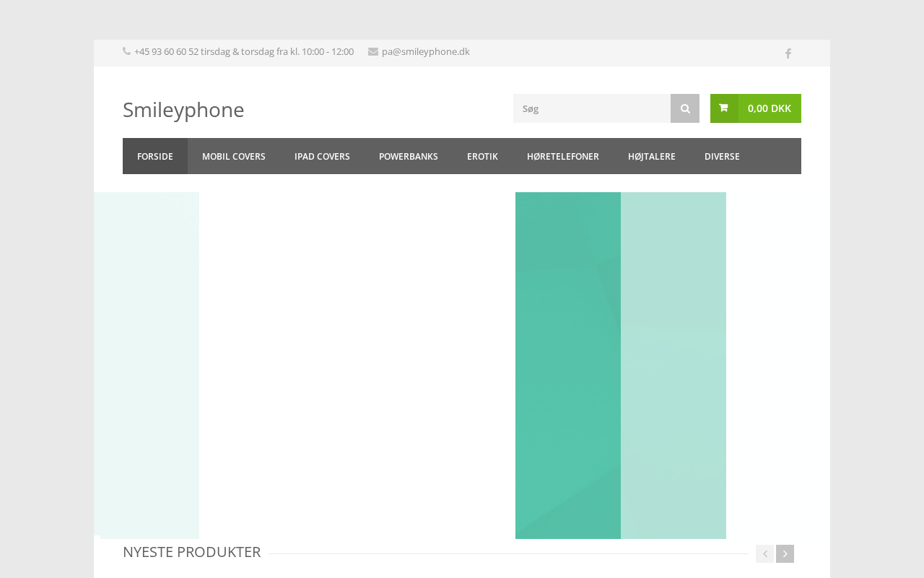Click the Facebook icon in top bar
This screenshot has width=924, height=578.
pyautogui.click(x=788, y=53)
